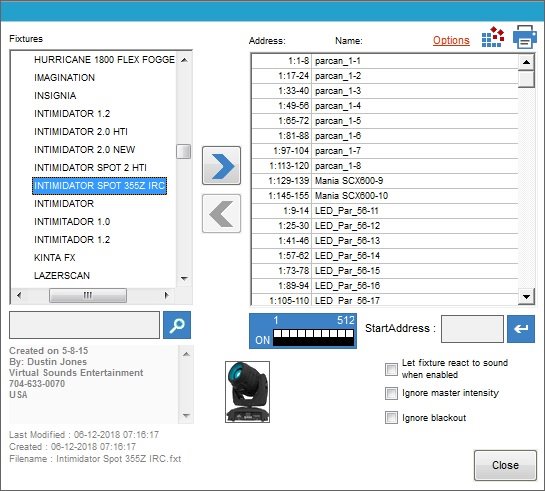Viewport: 545px width, 491px height.
Task: Click fixtures list right scroll arrow
Action: point(166,295)
